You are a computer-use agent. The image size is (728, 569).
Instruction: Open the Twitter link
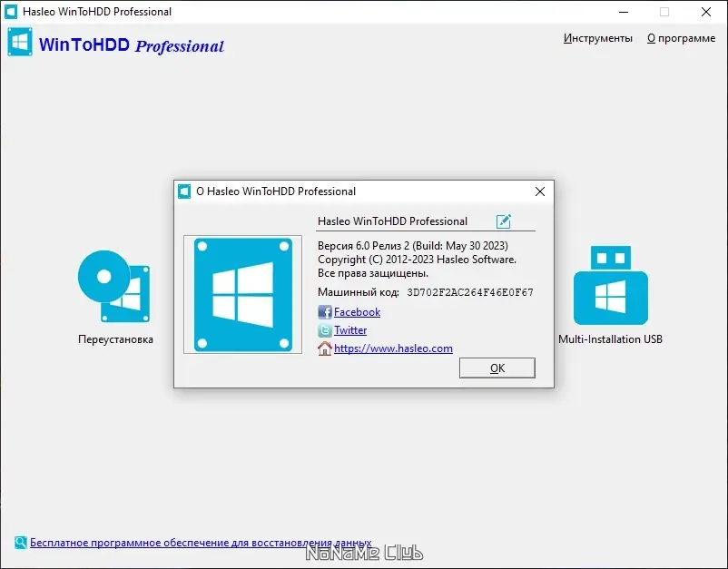click(350, 330)
